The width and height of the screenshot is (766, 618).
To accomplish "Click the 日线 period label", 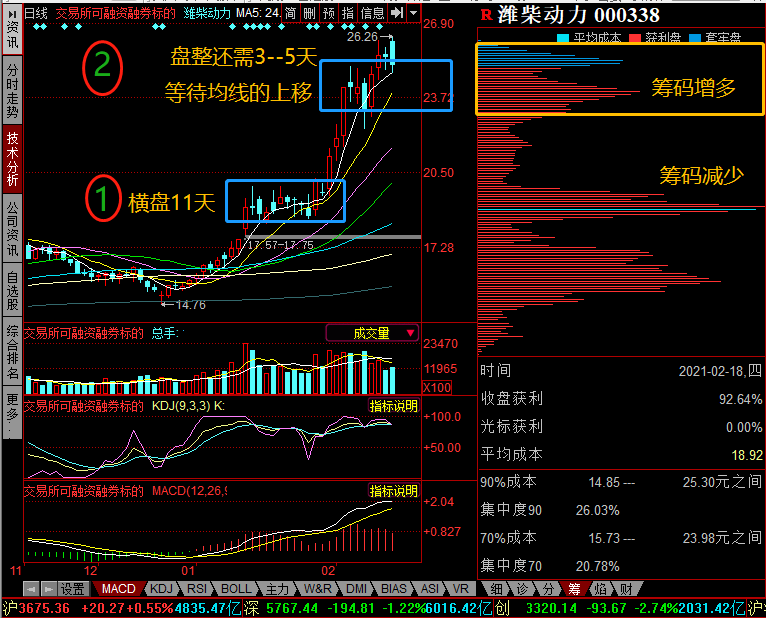I will coord(36,13).
